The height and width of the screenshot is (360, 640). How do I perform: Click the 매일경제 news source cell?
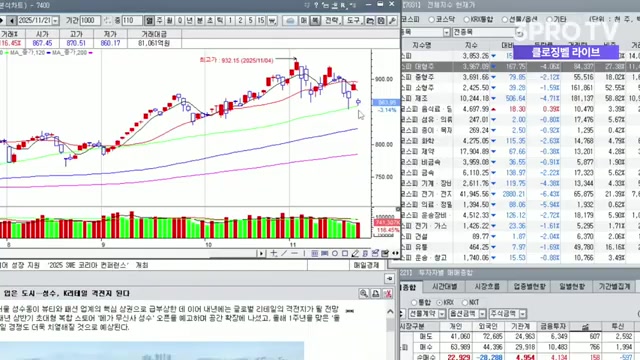coord(366,265)
